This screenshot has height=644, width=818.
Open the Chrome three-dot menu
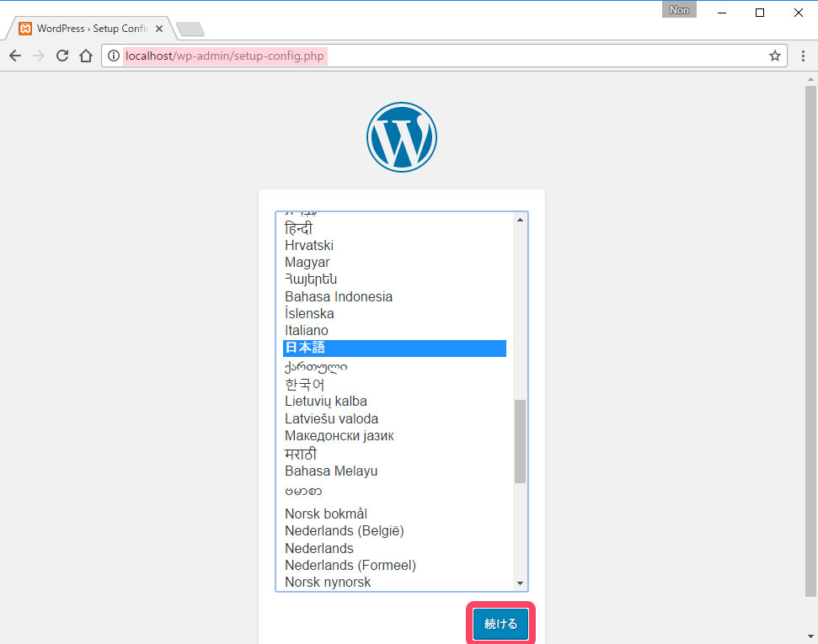(x=803, y=56)
